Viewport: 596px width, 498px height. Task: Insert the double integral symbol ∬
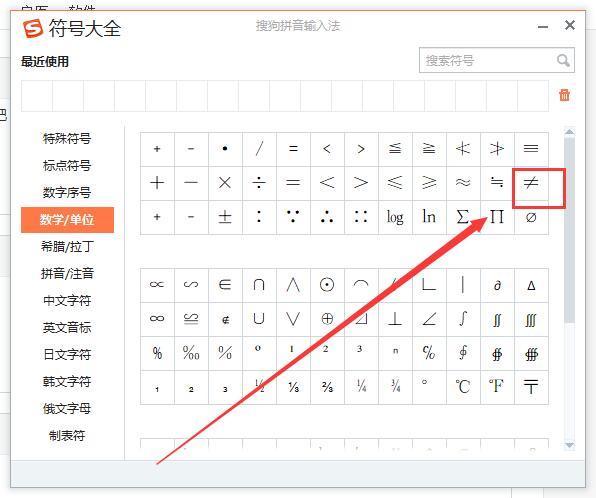497,319
